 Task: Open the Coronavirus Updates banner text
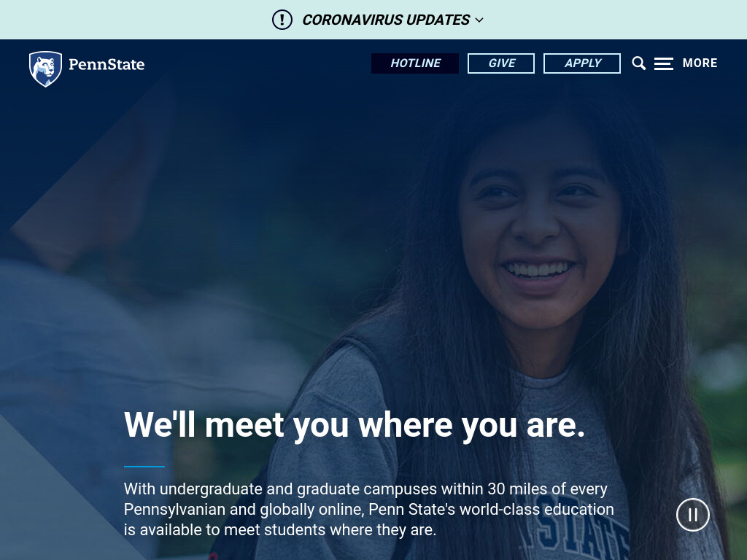386,20
